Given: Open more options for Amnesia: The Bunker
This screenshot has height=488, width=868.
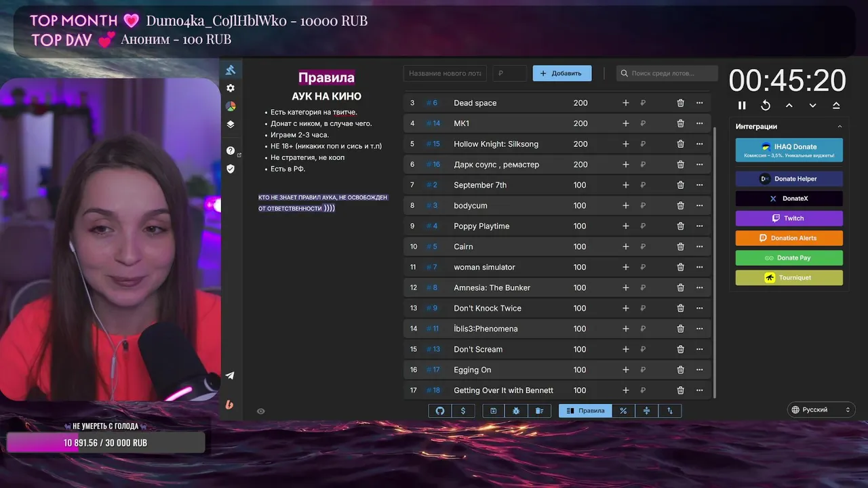Looking at the screenshot, I should click(x=699, y=287).
